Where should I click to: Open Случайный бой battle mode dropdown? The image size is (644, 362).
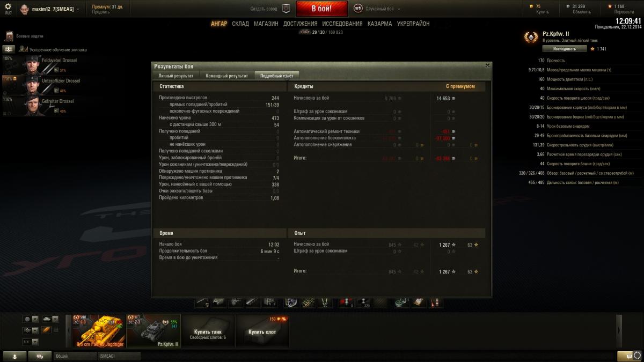pyautogui.click(x=383, y=9)
